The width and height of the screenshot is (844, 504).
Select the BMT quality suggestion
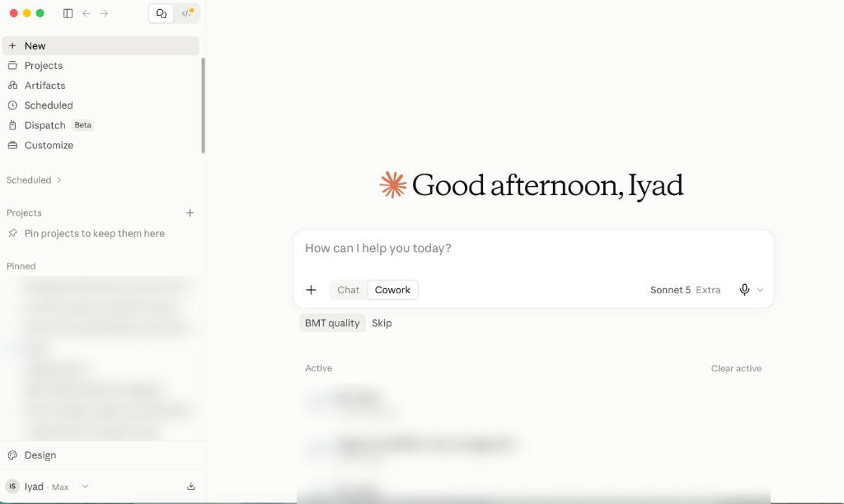[332, 324]
